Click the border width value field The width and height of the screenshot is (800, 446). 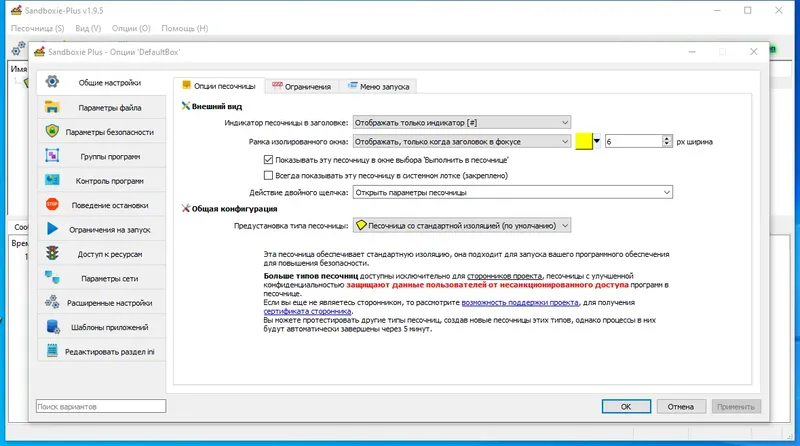click(x=633, y=141)
